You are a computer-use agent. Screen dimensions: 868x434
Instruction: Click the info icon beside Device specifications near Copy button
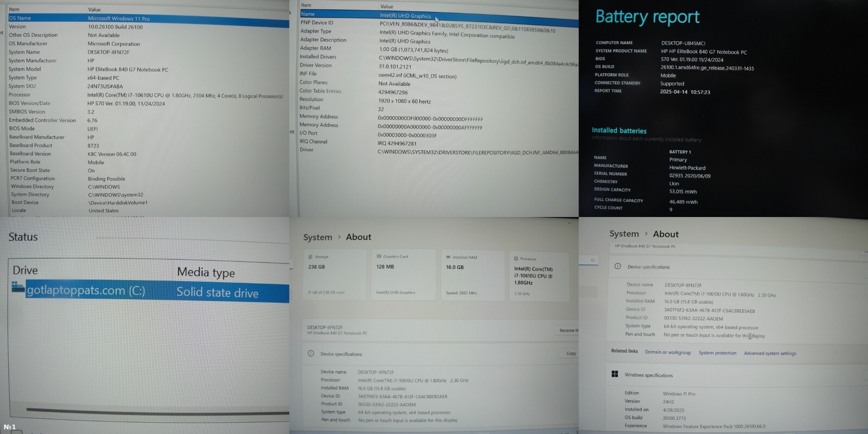click(311, 353)
